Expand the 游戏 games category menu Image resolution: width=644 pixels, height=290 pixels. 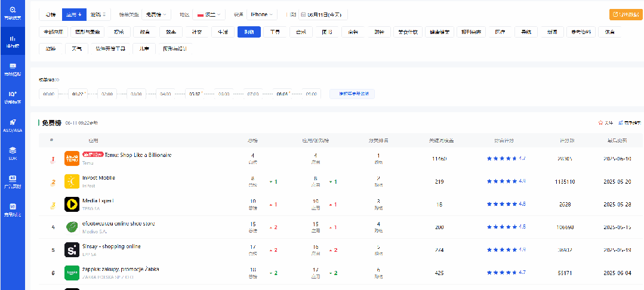click(x=98, y=14)
